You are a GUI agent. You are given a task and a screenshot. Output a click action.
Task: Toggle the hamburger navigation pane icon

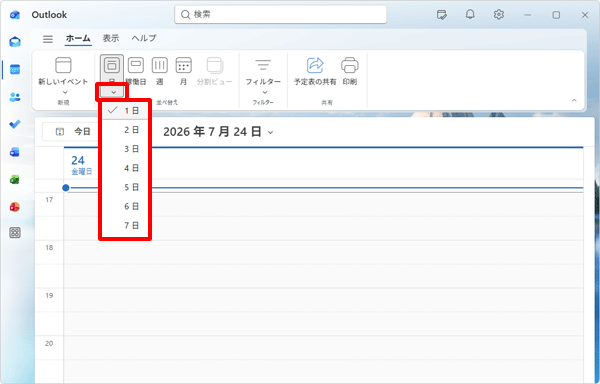(48, 39)
